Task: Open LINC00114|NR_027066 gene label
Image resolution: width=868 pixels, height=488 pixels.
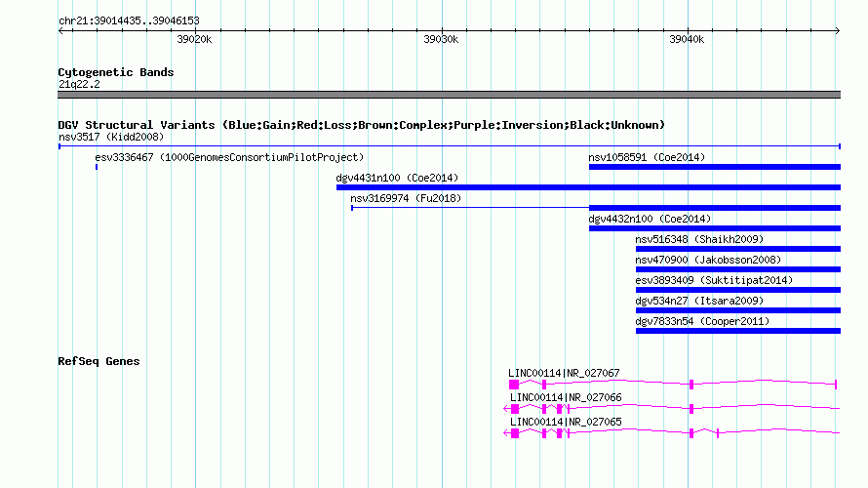Action: coord(566,397)
